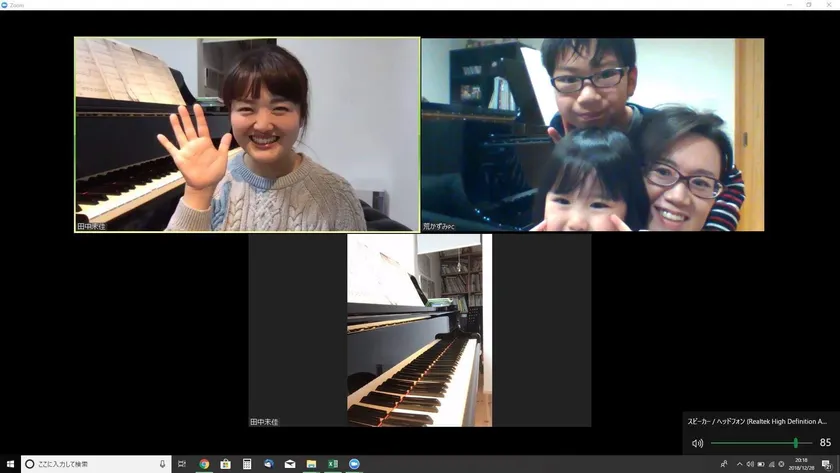Click the tray volume icon
This screenshot has width=840, height=473.
click(751, 464)
